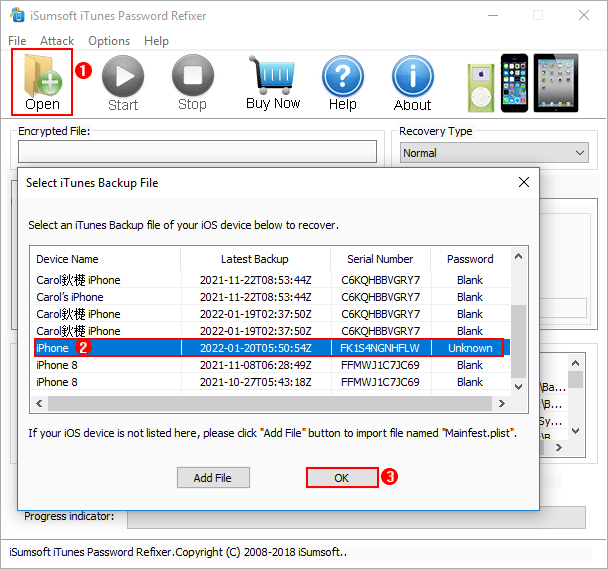Sort by Serial Number column header
The image size is (608, 569).
380,259
